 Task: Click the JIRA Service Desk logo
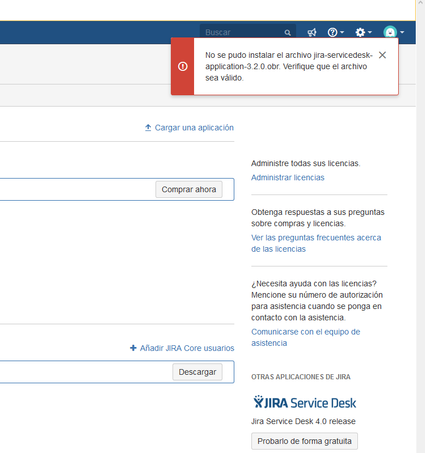305,402
